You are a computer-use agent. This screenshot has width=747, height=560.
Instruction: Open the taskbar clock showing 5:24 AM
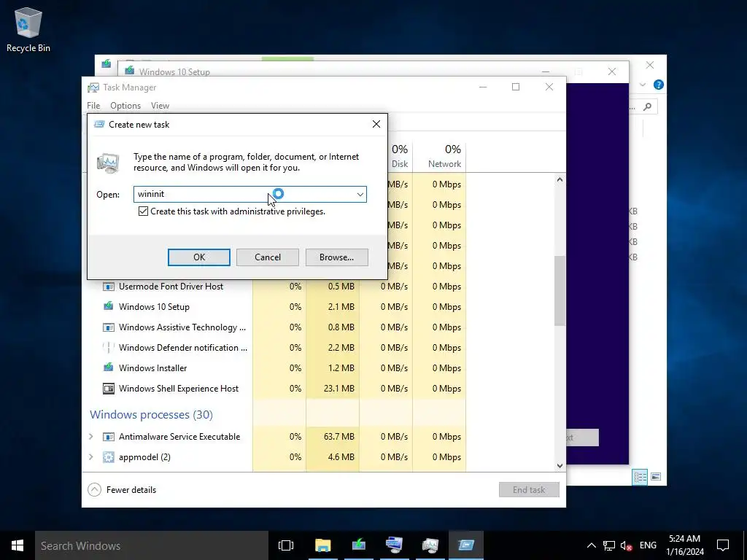pyautogui.click(x=684, y=545)
